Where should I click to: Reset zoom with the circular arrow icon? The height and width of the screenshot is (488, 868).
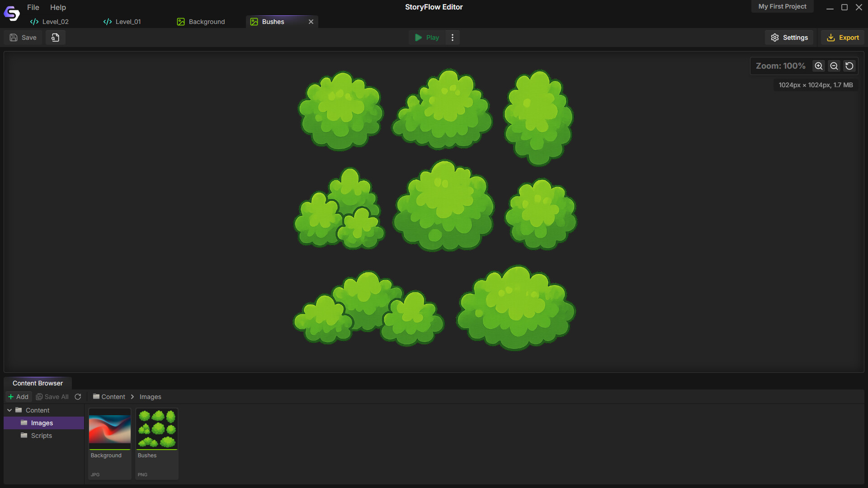(849, 66)
